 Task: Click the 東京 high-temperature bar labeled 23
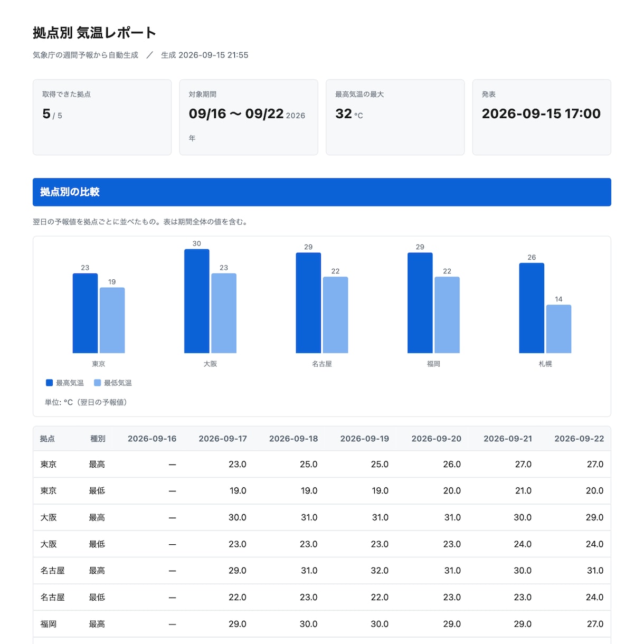(x=85, y=314)
